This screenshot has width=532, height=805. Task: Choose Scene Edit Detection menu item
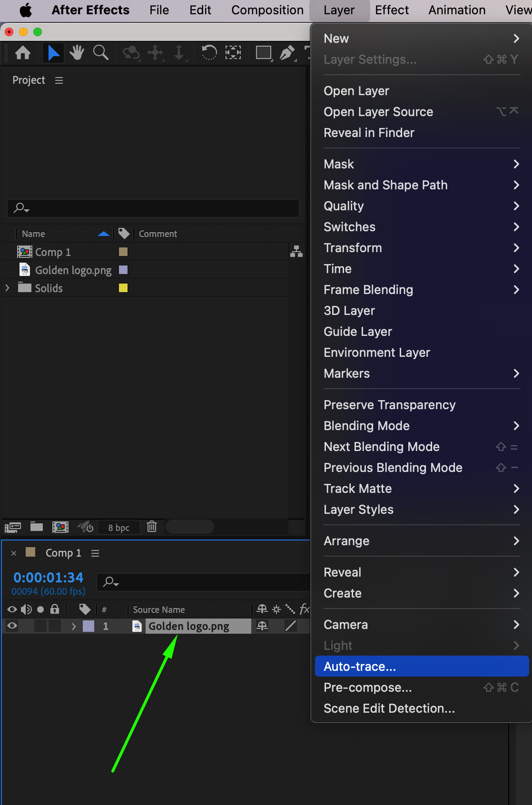(x=422, y=708)
